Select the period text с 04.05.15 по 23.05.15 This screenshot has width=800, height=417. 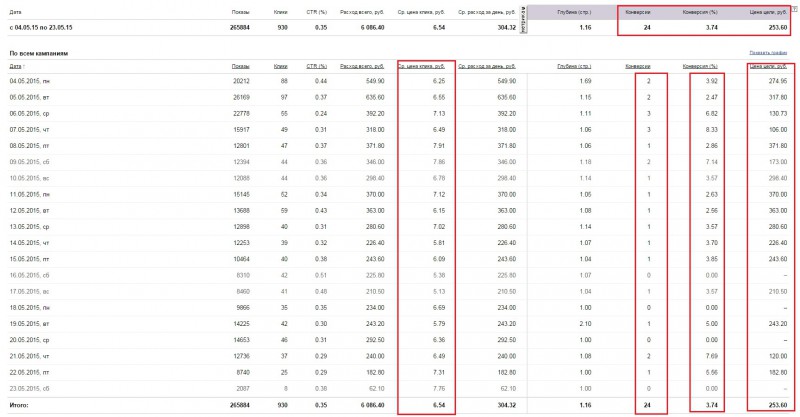(x=41, y=28)
